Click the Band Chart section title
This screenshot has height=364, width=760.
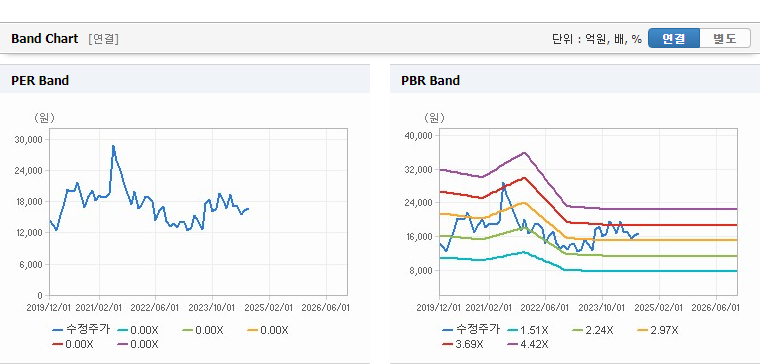pyautogui.click(x=45, y=39)
